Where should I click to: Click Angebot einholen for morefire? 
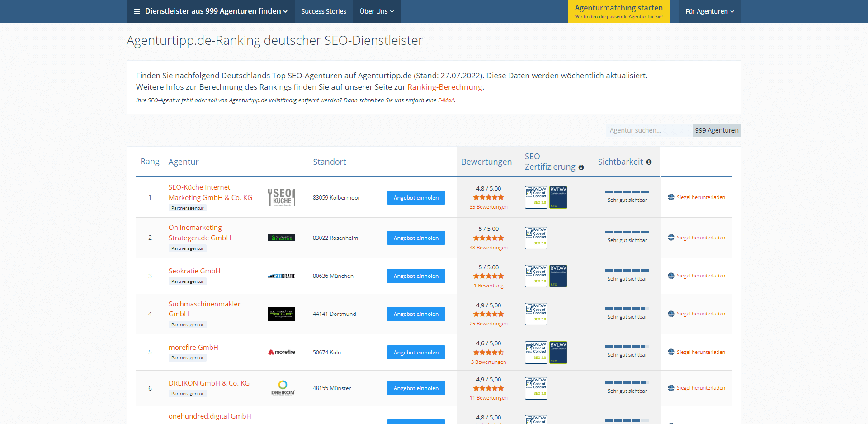416,353
